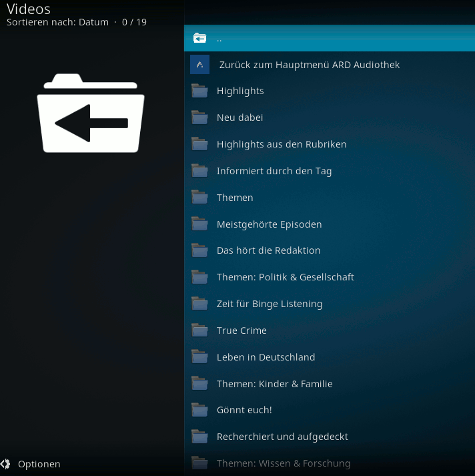
Task: Open 'Themen: Wissen & Forschung'
Action: 284,463
